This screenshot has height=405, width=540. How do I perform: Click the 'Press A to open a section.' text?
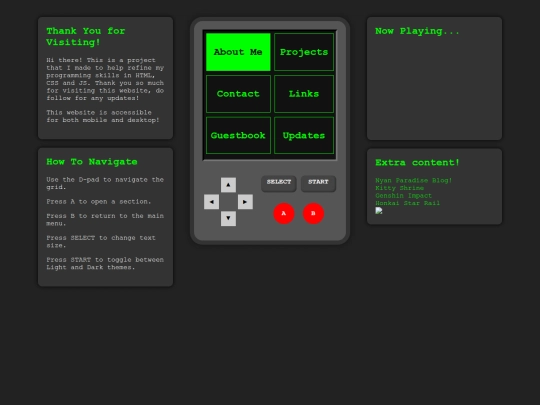click(99, 202)
